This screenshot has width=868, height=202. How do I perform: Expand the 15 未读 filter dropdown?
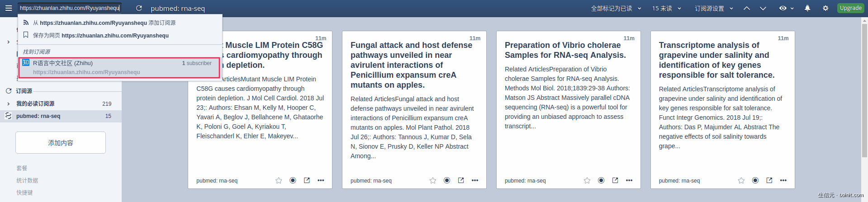pyautogui.click(x=667, y=8)
